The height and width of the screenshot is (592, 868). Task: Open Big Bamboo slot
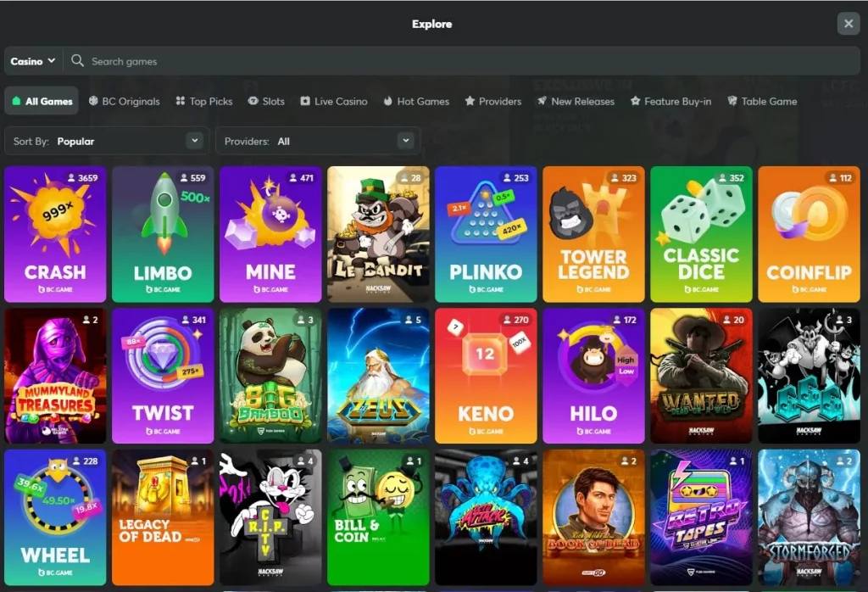pos(270,376)
